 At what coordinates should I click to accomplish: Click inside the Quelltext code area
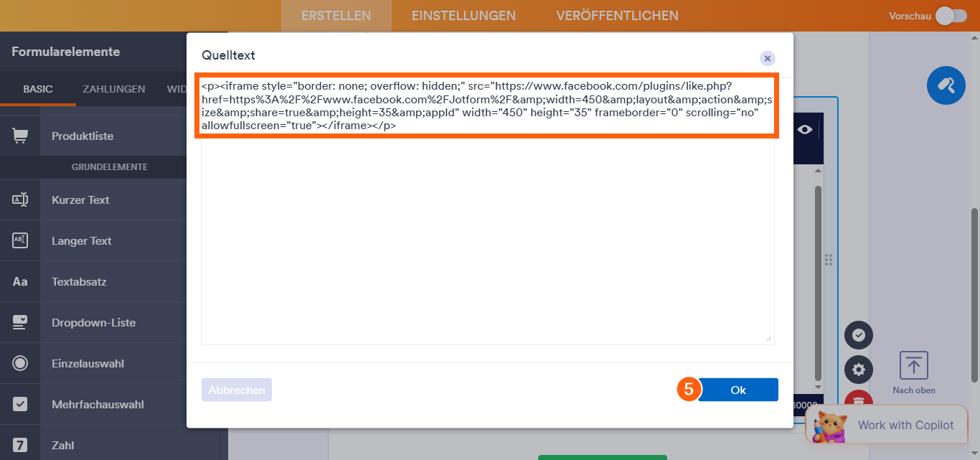(488, 215)
